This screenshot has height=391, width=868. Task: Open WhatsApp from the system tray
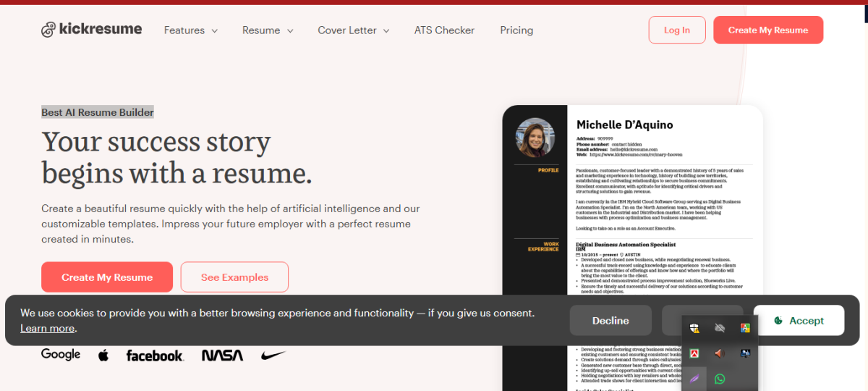(x=719, y=379)
